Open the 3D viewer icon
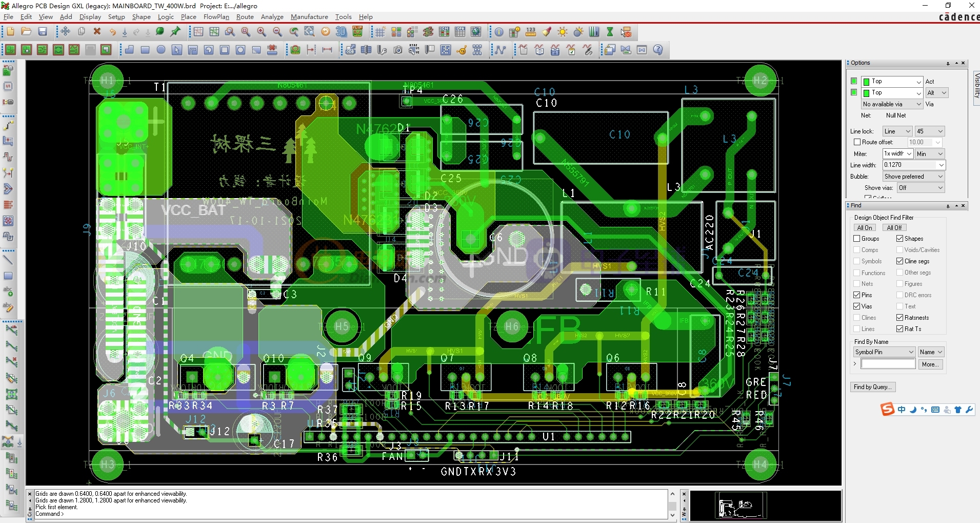 click(341, 32)
